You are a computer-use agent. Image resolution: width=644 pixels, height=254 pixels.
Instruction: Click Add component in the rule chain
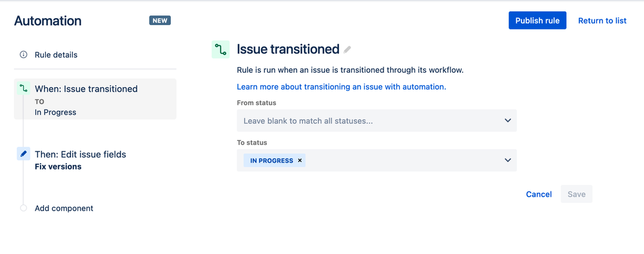pyautogui.click(x=64, y=208)
